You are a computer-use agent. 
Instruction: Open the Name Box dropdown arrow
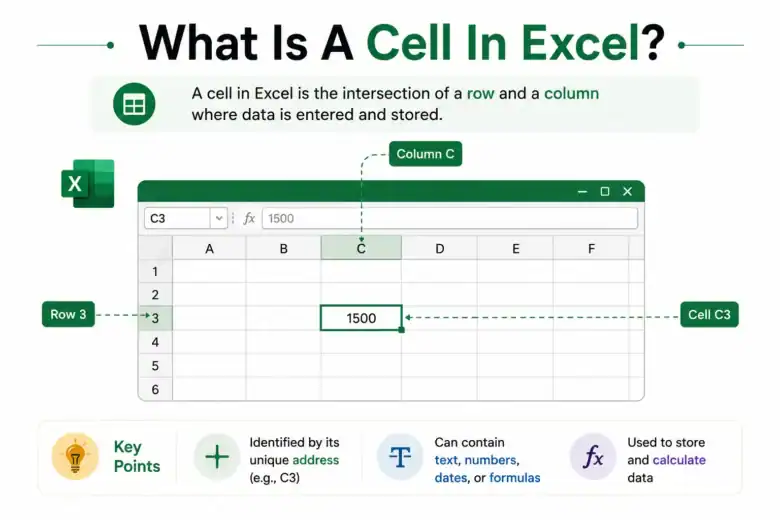[218, 218]
